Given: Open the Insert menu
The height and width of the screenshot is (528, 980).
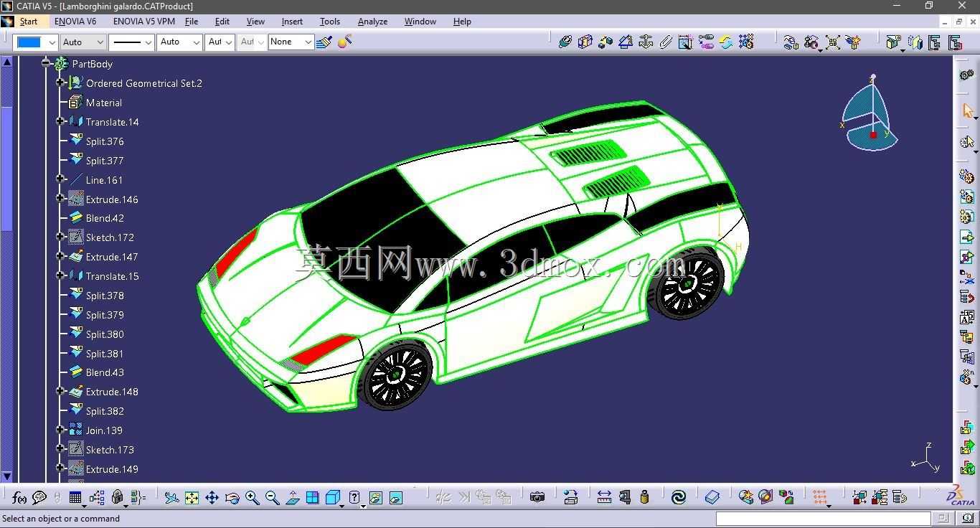Looking at the screenshot, I should [x=292, y=22].
